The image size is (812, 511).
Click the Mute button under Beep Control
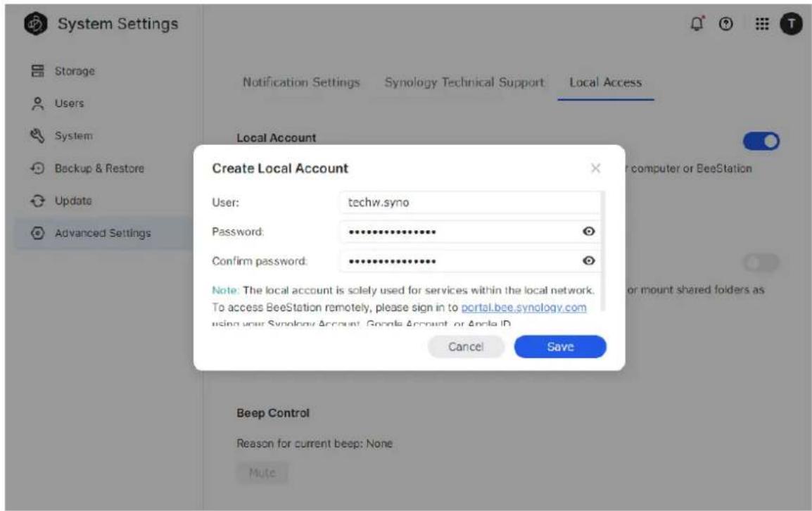click(262, 473)
